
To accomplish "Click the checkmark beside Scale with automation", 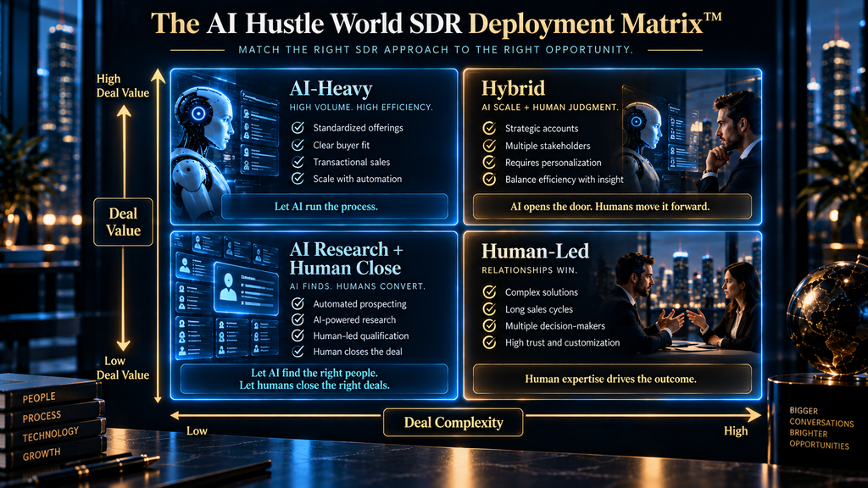I will (x=298, y=178).
